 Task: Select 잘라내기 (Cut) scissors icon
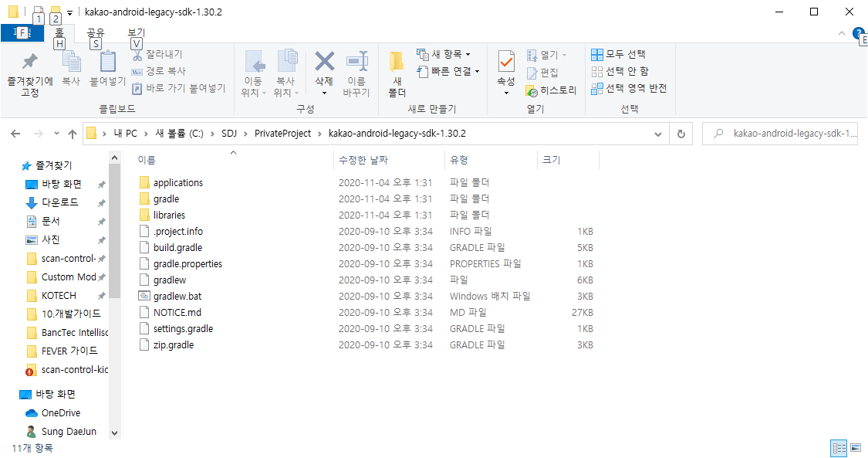(x=137, y=54)
